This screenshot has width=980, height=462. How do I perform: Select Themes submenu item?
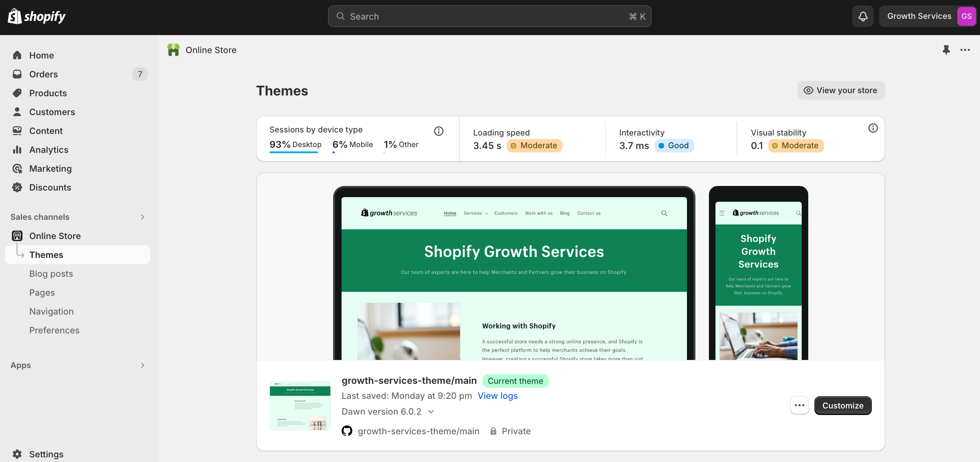tap(78, 254)
